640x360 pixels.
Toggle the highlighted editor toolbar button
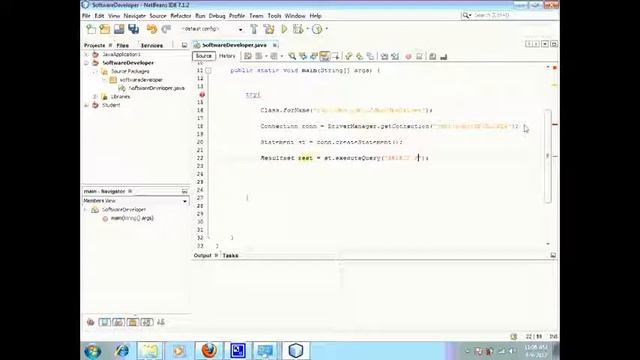[324, 56]
